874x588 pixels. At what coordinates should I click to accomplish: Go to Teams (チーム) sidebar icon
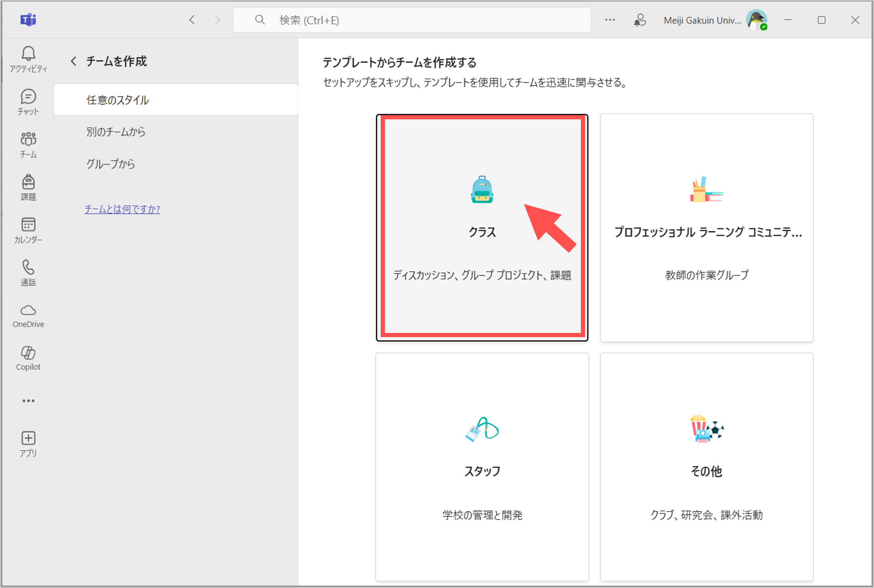tap(28, 144)
